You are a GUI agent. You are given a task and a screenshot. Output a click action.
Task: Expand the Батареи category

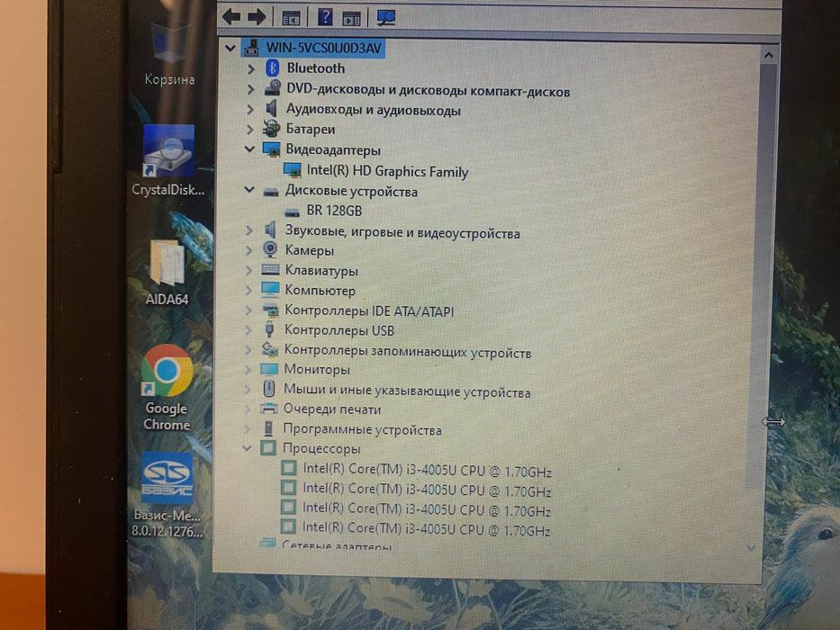click(x=249, y=129)
